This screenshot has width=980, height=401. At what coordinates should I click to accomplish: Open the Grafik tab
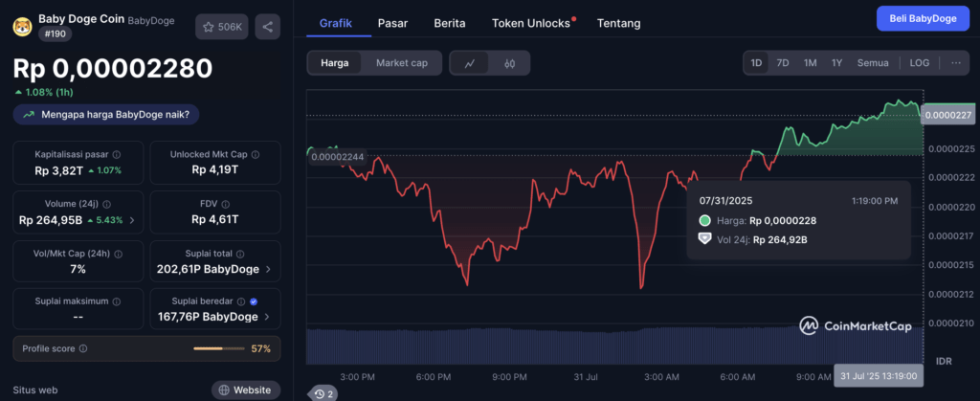pyautogui.click(x=336, y=24)
